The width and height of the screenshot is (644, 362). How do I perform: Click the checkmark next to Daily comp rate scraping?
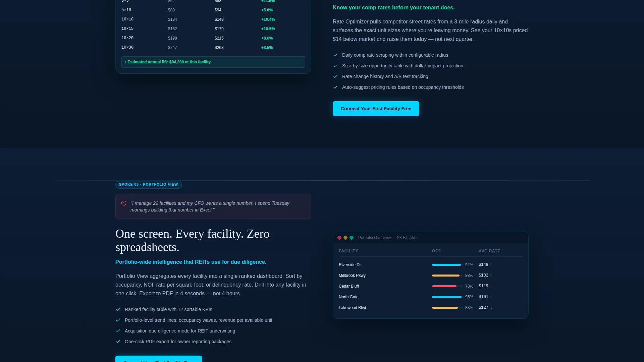[335, 55]
